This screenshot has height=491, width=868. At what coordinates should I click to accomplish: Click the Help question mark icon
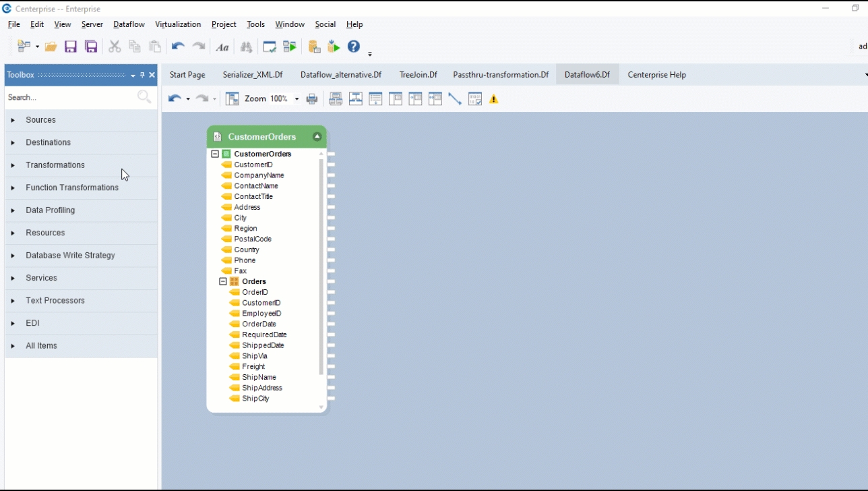(354, 47)
